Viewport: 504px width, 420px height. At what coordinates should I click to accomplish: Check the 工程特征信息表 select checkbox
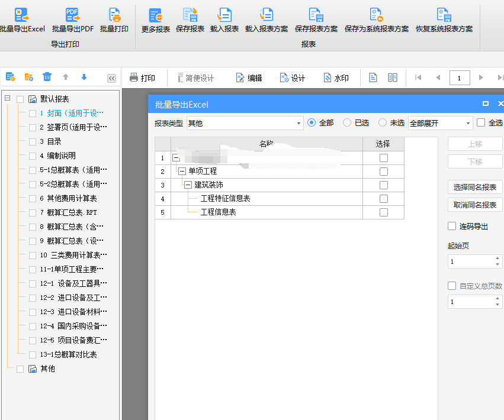[x=383, y=199]
